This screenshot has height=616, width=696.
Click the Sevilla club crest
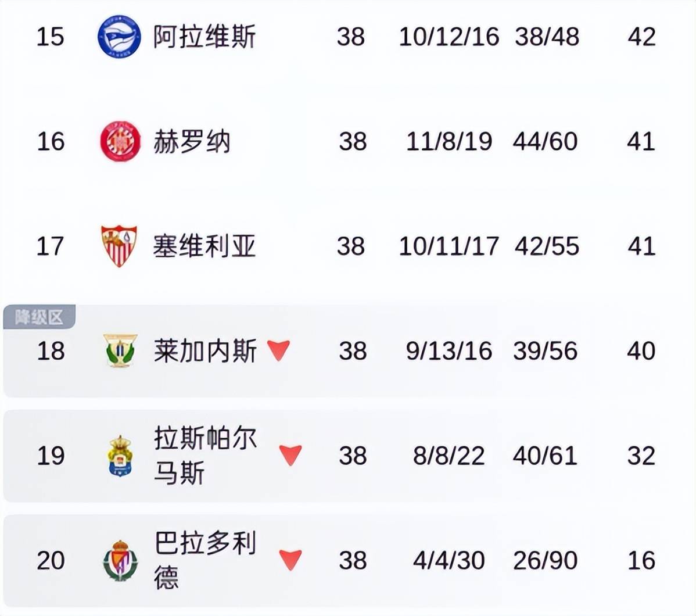[x=119, y=246]
